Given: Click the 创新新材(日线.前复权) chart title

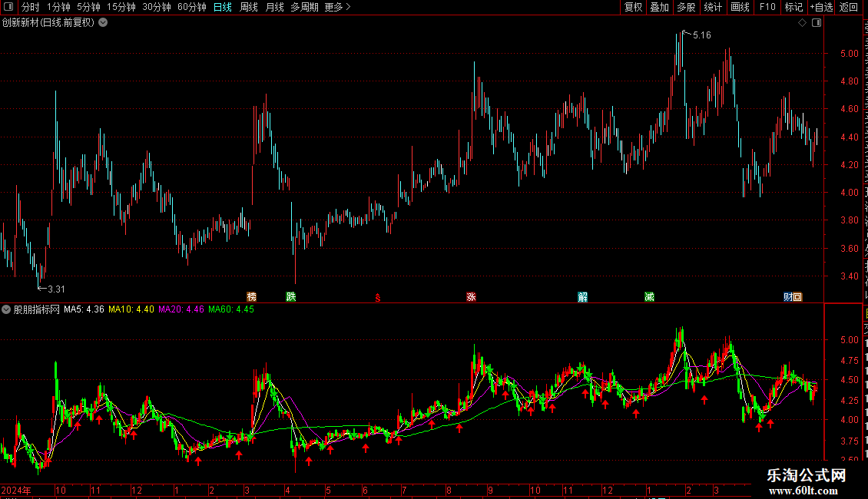Looking at the screenshot, I should (48, 23).
